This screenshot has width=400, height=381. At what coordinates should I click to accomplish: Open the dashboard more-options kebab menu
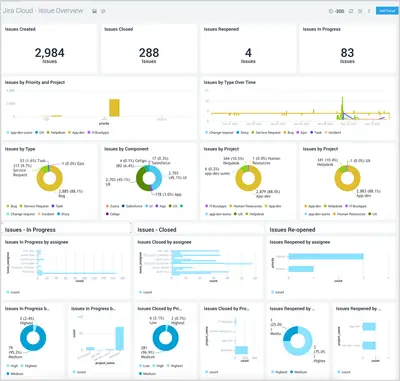pyautogui.click(x=369, y=11)
